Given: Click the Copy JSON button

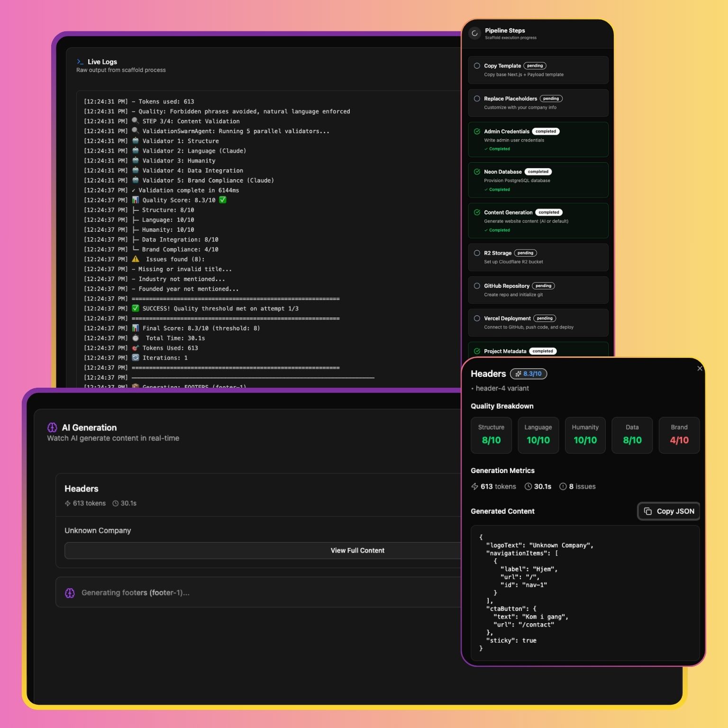Looking at the screenshot, I should (x=669, y=511).
